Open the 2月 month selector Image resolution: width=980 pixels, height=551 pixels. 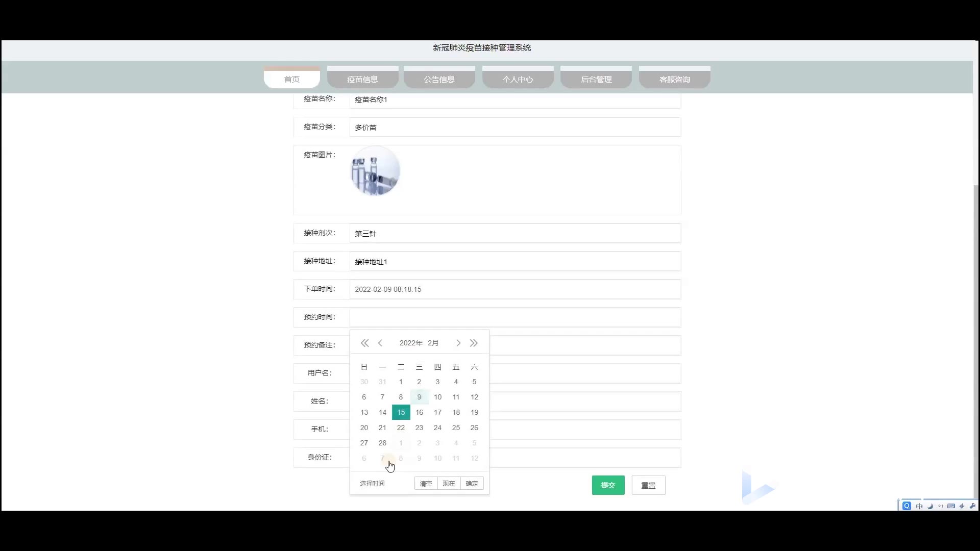point(433,343)
